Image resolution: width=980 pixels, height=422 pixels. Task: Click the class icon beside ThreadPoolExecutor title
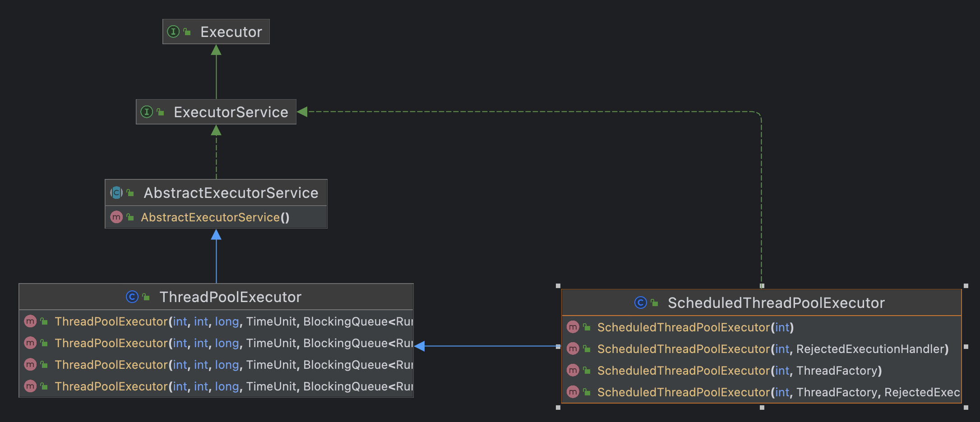tap(132, 297)
